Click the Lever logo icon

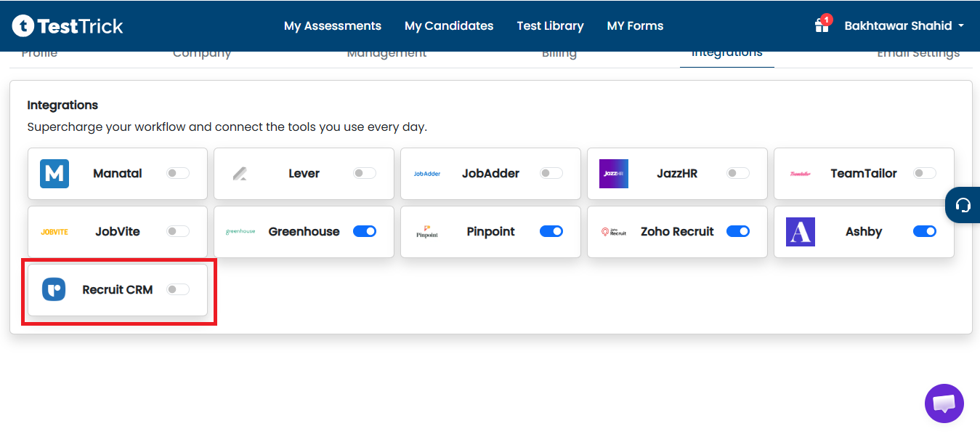pos(240,174)
